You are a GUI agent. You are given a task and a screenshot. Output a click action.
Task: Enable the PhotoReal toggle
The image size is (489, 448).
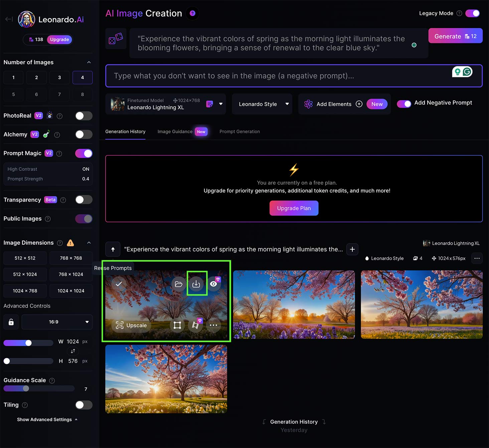point(84,116)
